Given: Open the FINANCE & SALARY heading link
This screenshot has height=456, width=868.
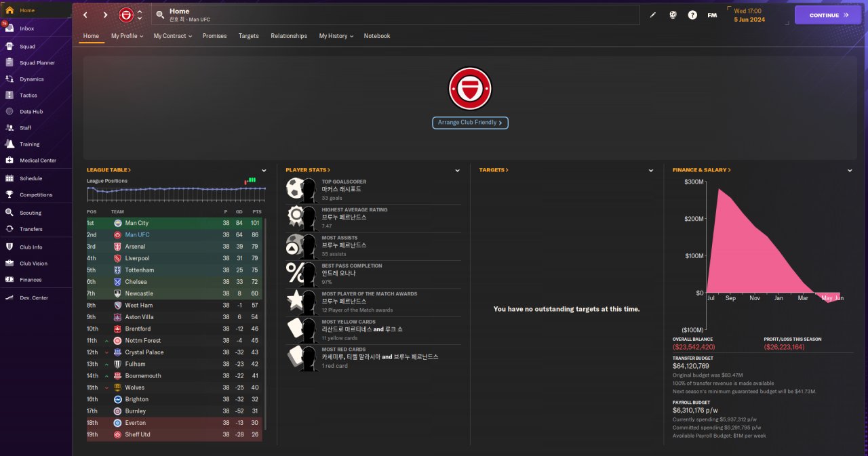Looking at the screenshot, I should [x=702, y=170].
